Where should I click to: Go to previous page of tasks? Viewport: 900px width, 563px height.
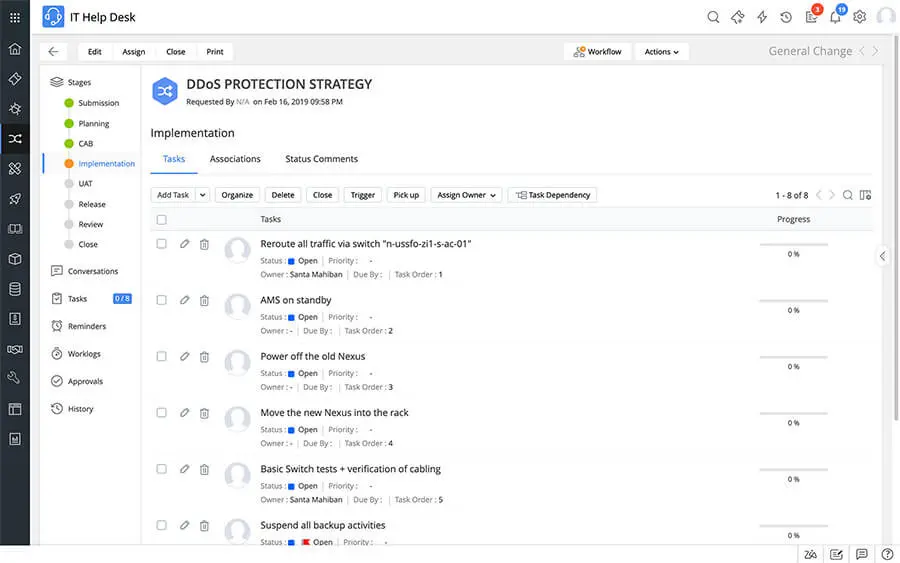tap(818, 195)
